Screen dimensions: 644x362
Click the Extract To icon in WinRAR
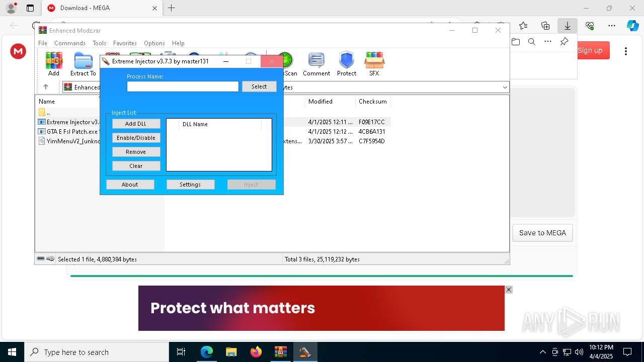[x=83, y=64]
